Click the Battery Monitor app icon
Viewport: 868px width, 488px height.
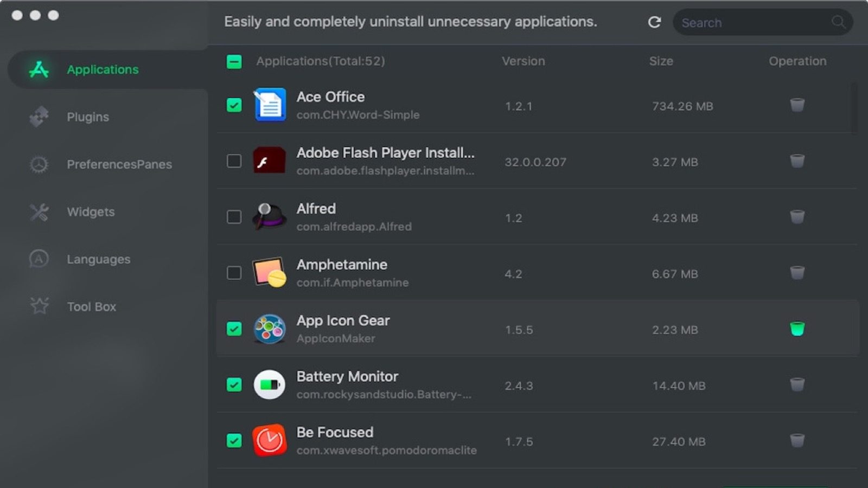tap(270, 384)
